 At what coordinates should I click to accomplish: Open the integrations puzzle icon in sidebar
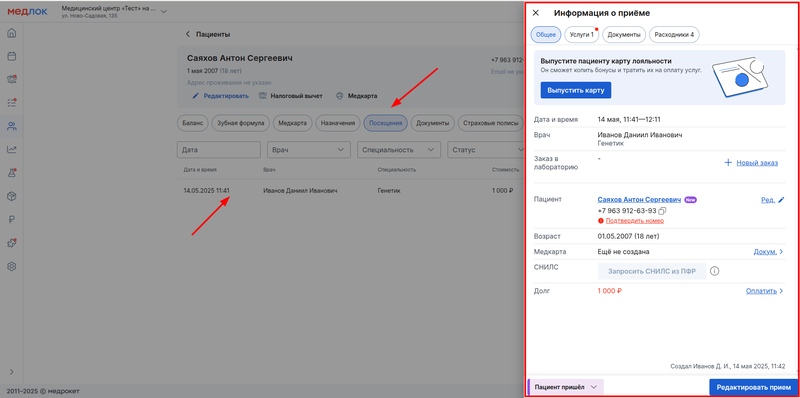tap(11, 243)
